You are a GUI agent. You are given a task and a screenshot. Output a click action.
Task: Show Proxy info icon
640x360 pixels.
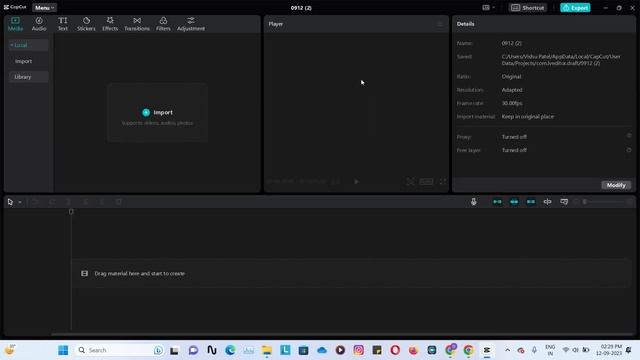(629, 136)
